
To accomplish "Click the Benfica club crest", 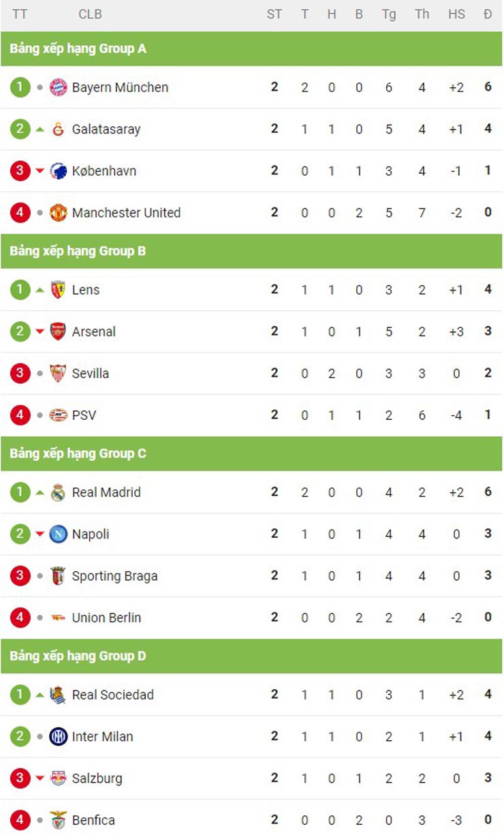I will [x=59, y=820].
